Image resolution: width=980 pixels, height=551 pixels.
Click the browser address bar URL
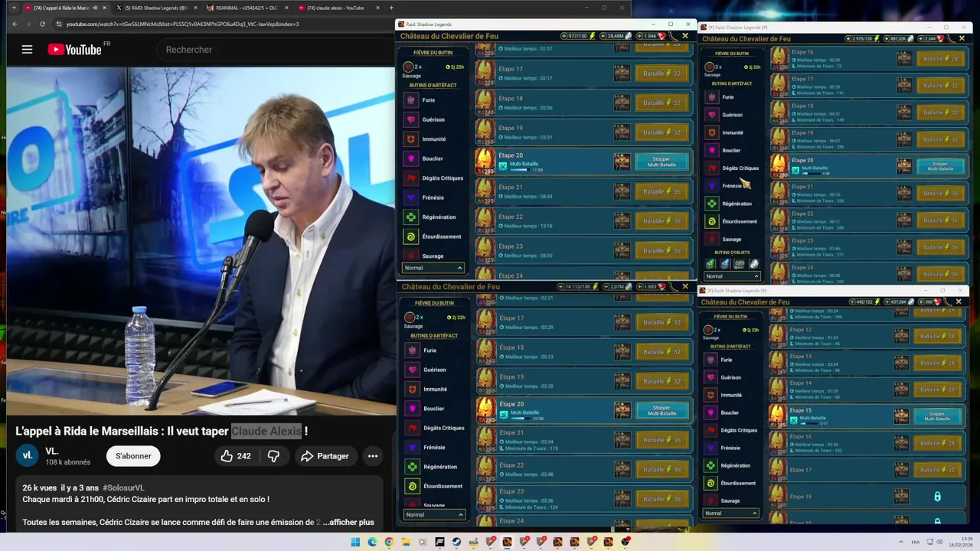point(182,24)
